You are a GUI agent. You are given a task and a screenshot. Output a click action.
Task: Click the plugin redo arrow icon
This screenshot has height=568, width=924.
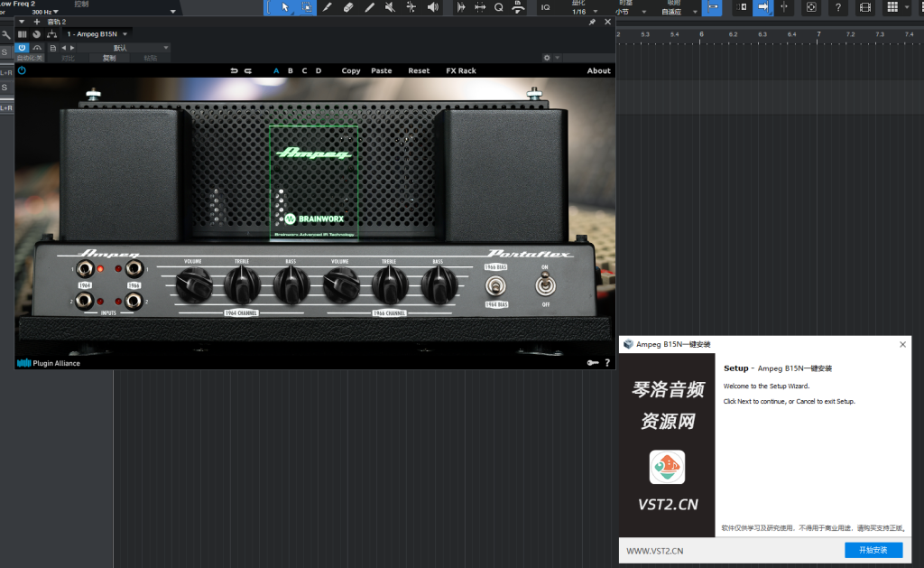(248, 70)
